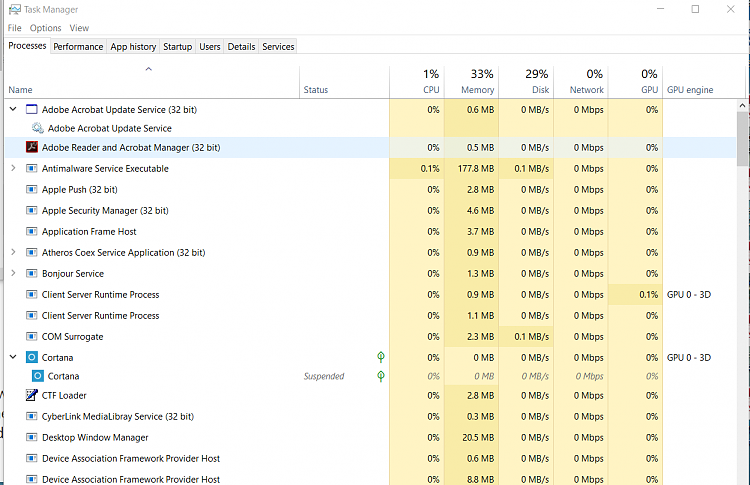Click the gear icon beside the Adobe Acrobat Update Service child row
Screen dimensions: 750x485
[38, 128]
